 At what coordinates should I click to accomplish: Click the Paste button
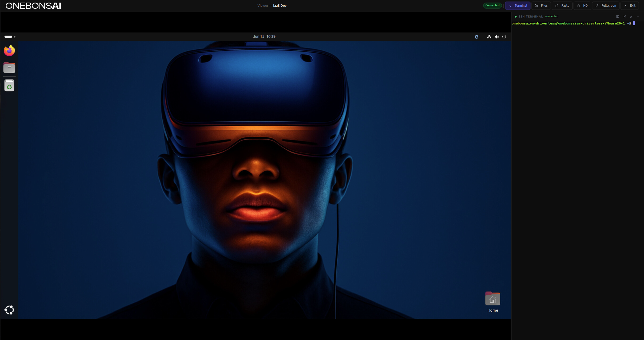pos(562,6)
